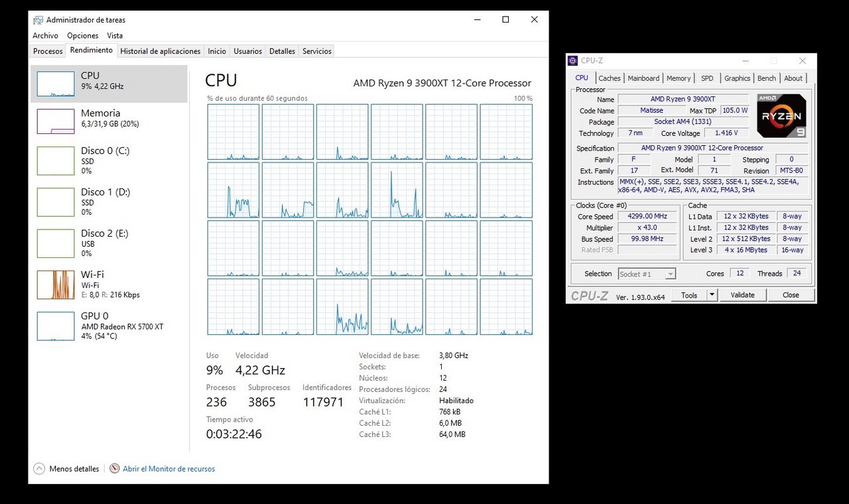Open the Mainboard tab in CPU-Z
The image size is (849, 504).
click(x=643, y=78)
